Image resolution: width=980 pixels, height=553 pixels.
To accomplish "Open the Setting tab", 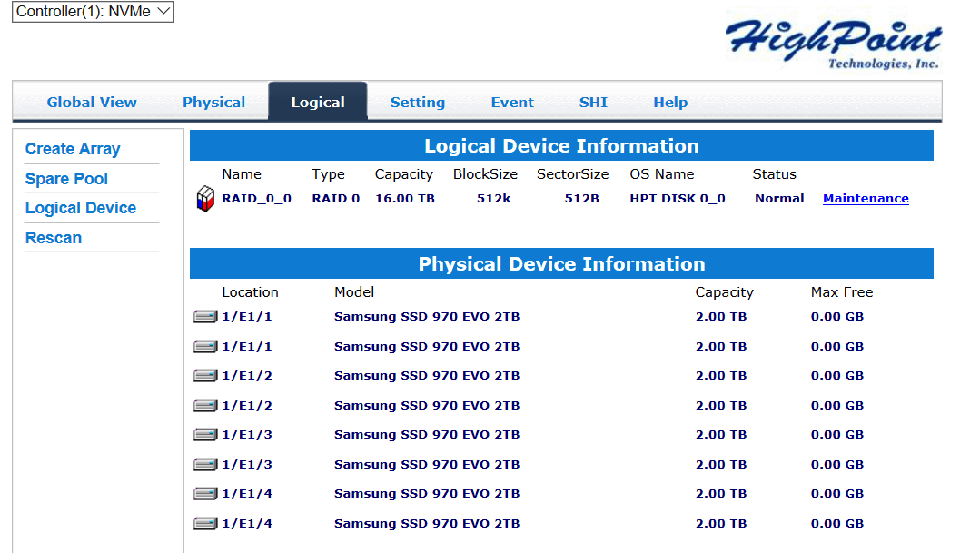I will pos(418,102).
